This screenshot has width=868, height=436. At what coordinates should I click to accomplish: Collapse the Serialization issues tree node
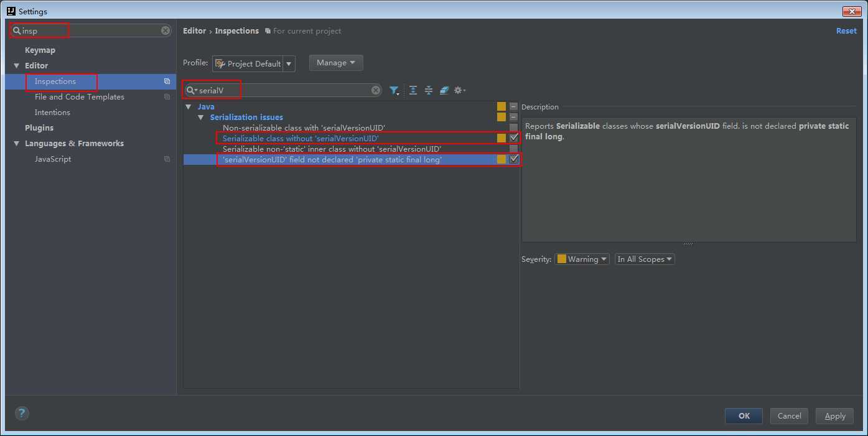[x=201, y=118]
